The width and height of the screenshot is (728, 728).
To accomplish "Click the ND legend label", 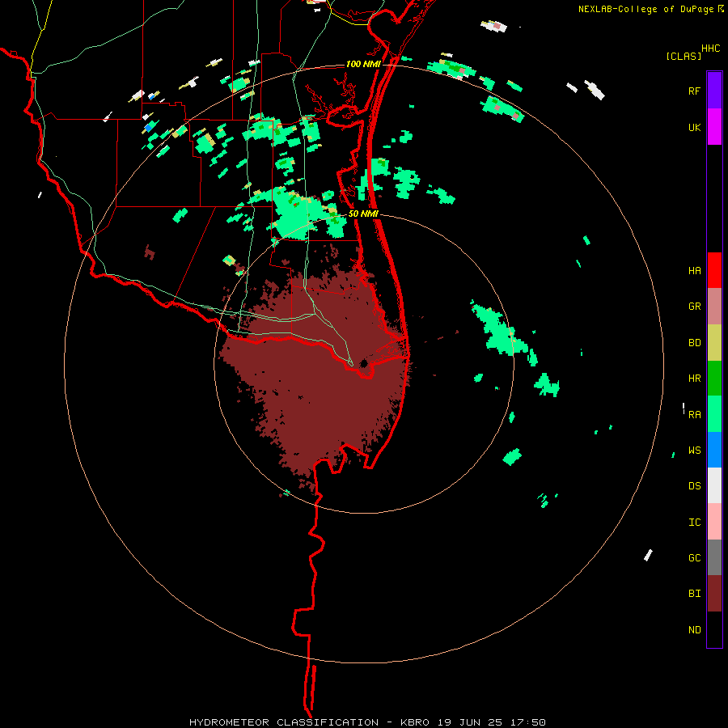I will coord(694,630).
